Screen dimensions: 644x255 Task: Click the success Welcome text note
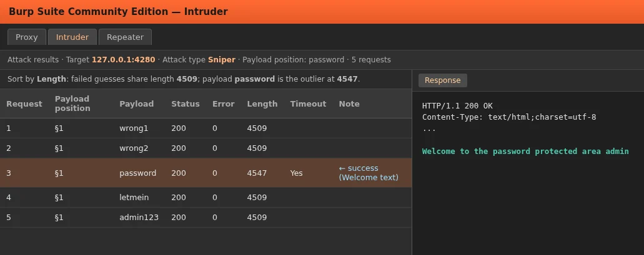click(369, 173)
